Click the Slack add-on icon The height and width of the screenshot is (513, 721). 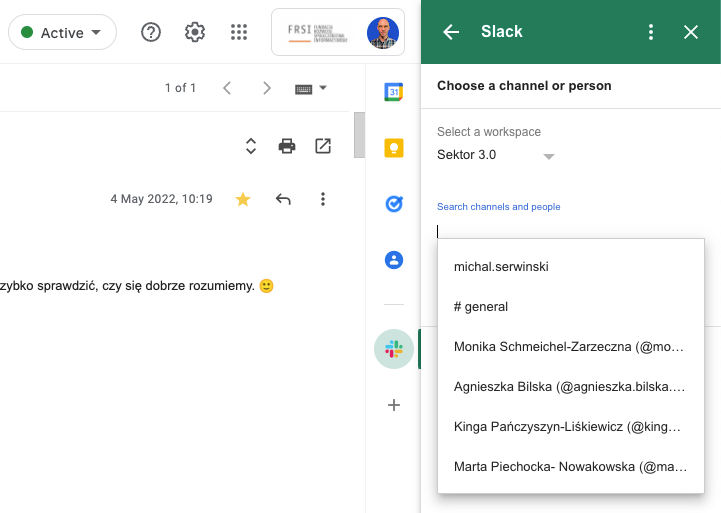pos(394,349)
